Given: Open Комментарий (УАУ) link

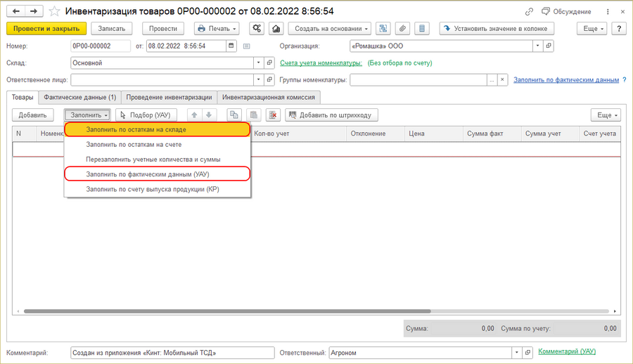Looking at the screenshot, I should pos(567,351).
